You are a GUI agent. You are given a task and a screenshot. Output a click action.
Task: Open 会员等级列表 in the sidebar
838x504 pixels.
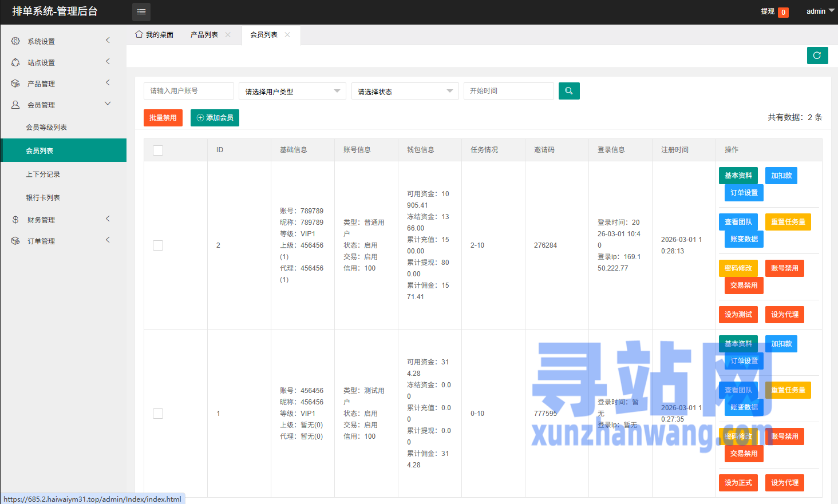[46, 128]
